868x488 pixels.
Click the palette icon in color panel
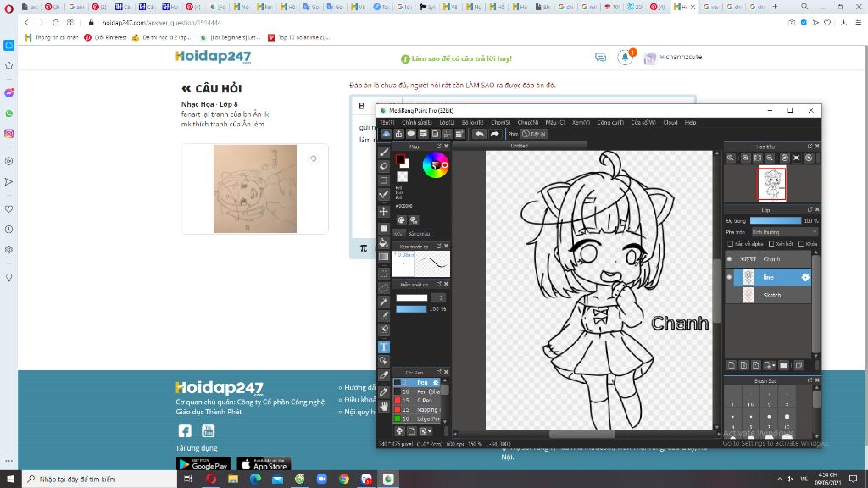pos(401,220)
